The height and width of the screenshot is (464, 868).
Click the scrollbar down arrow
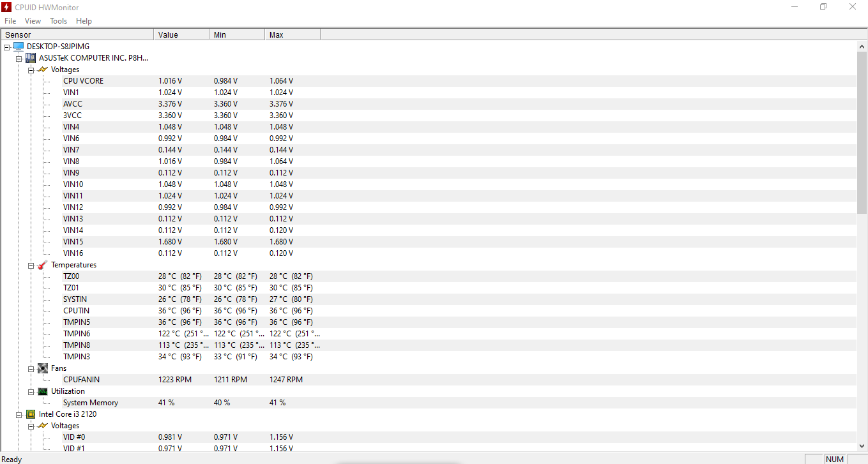862,446
